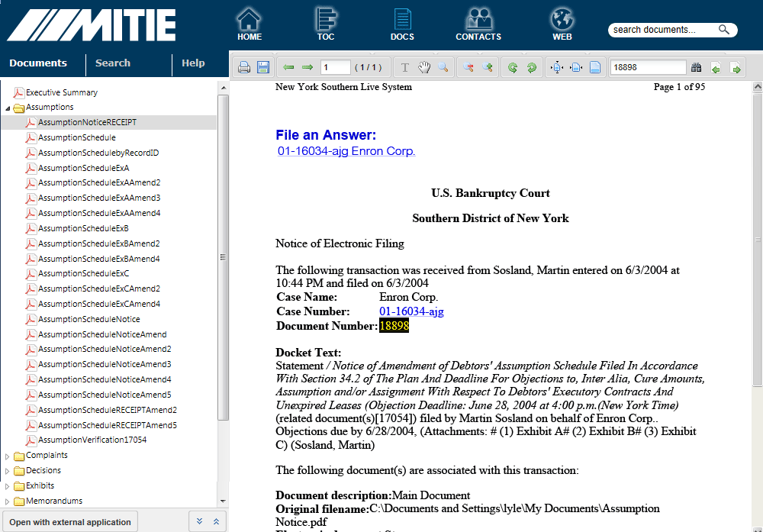763x532 pixels.
Task: Click the tree panel scroll down arrow
Action: 223,501
